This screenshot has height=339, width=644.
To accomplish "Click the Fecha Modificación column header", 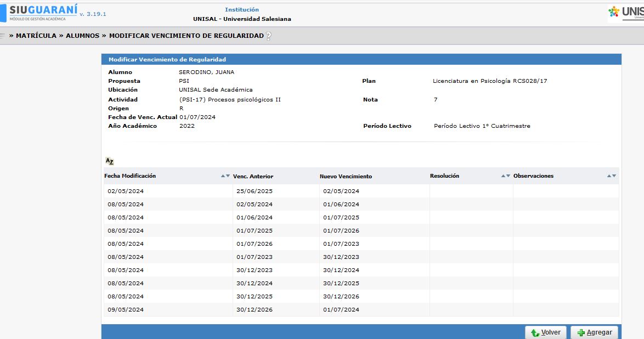I will click(130, 176).
